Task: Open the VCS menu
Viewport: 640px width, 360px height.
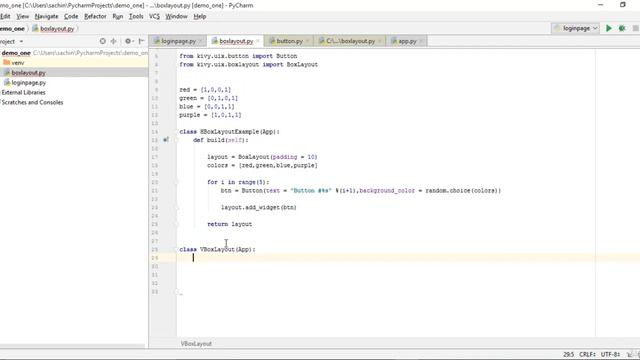Action: 154,16
